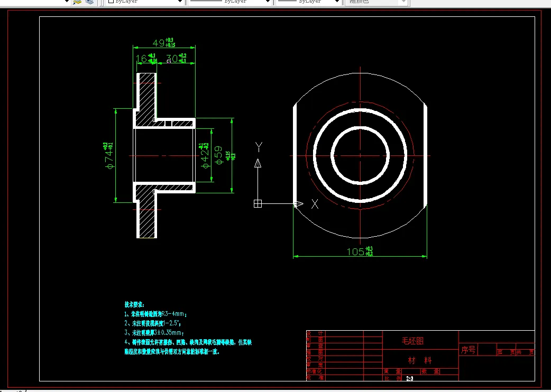Click the UCS origin square marker
This screenshot has width=551, height=392.
[x=258, y=203]
